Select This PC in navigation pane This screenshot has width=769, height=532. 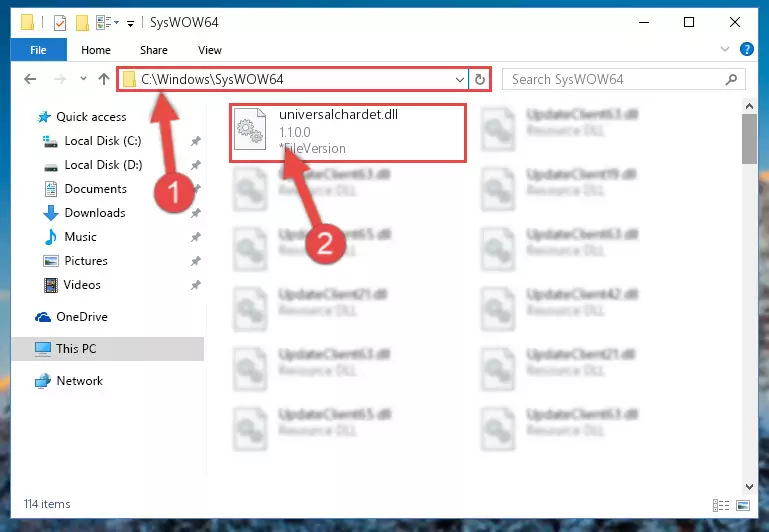click(107, 349)
